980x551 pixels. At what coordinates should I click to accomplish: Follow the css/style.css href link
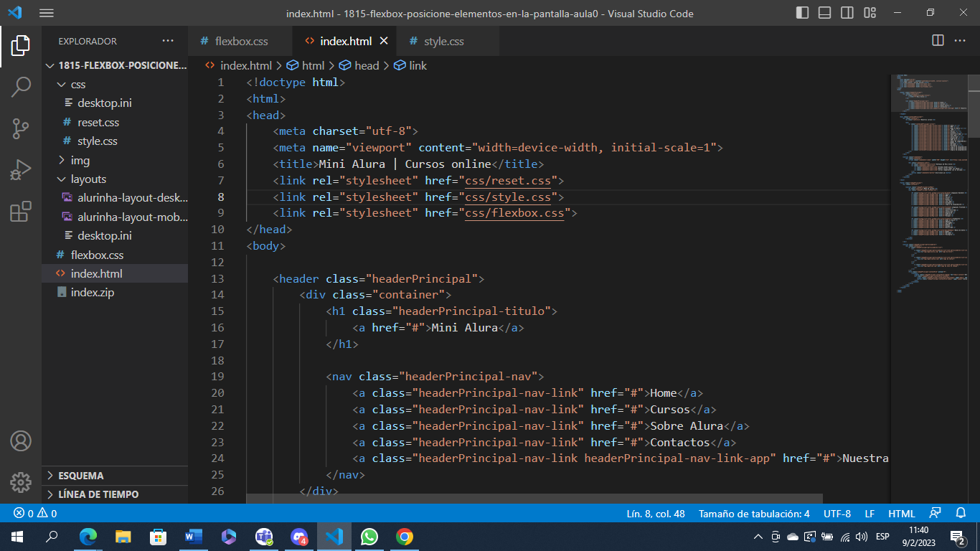click(508, 197)
